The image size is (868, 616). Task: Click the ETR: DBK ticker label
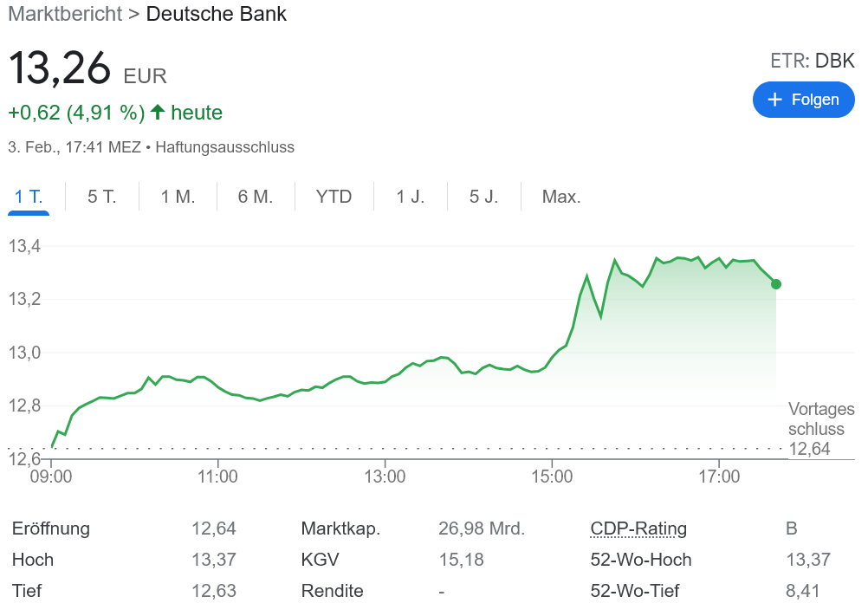pyautogui.click(x=812, y=61)
